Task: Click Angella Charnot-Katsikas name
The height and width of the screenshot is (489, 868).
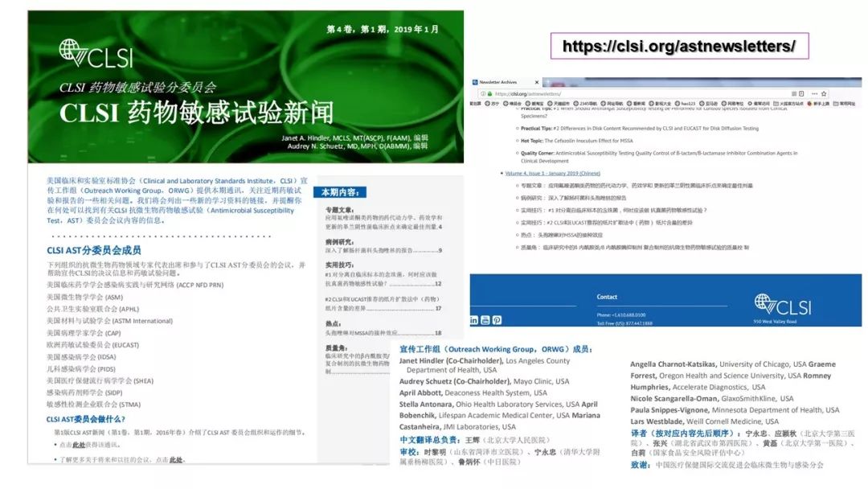Action: pos(674,364)
